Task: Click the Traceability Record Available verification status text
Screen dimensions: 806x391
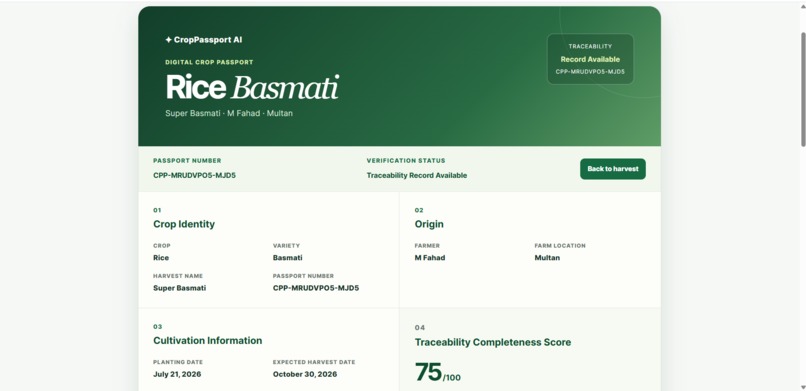Action: (417, 175)
